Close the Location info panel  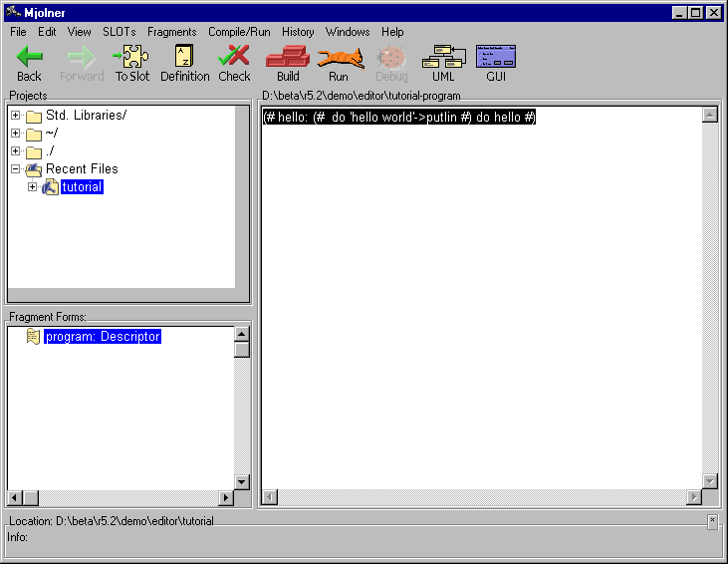coord(712,520)
